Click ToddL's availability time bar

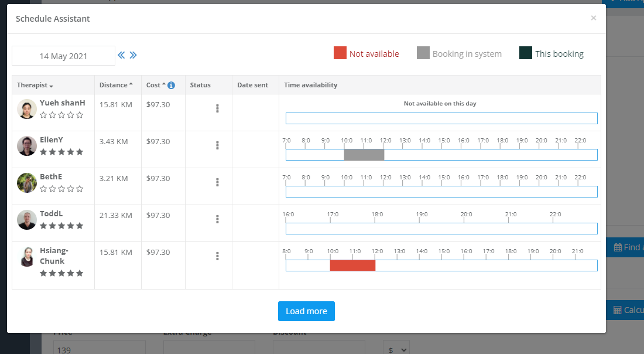(441, 229)
